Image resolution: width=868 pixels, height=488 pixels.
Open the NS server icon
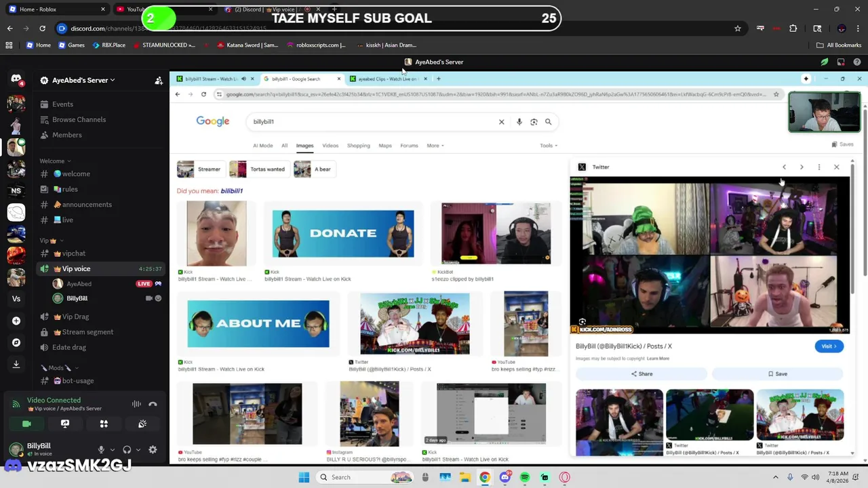[16, 191]
